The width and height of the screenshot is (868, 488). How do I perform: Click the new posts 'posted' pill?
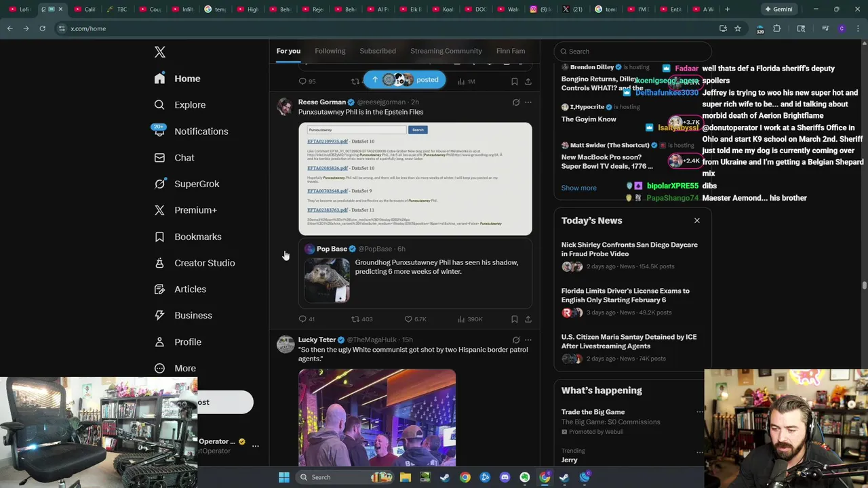pos(404,80)
